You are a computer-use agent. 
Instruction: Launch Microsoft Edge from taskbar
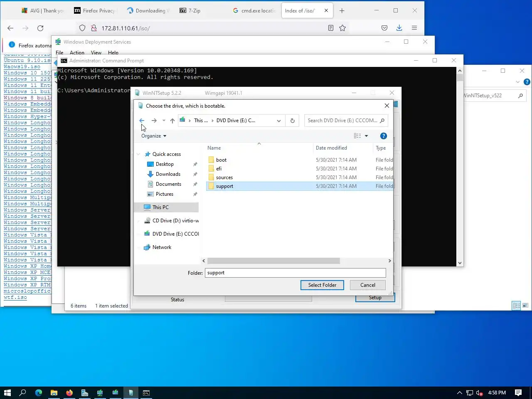coord(39,393)
